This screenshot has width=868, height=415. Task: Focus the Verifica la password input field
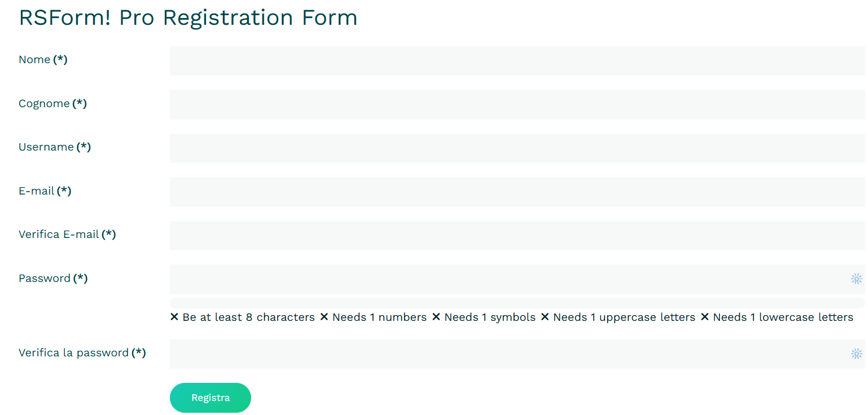508,354
